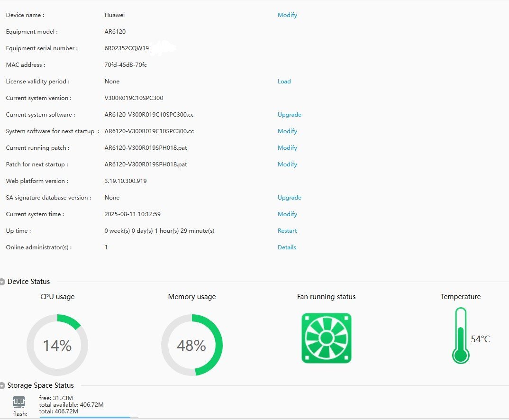Click the fan running status icon
The height and width of the screenshot is (420, 509).
pos(326,338)
